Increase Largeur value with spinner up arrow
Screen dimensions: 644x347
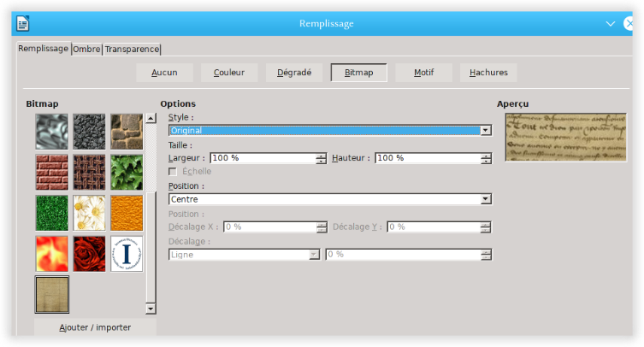321,155
